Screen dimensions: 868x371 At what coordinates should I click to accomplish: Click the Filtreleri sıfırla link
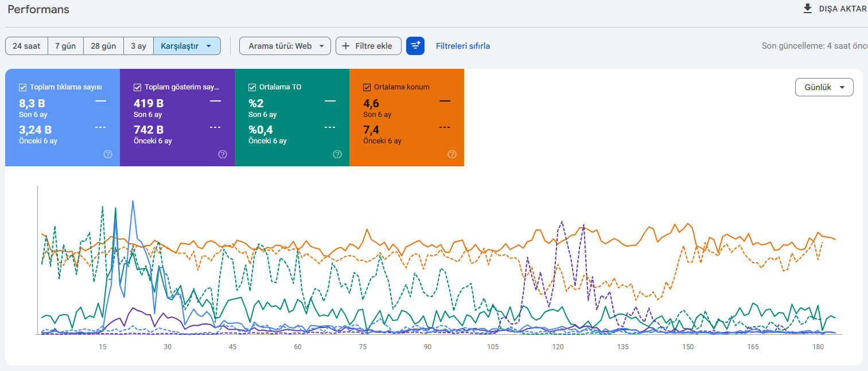pyautogui.click(x=462, y=45)
